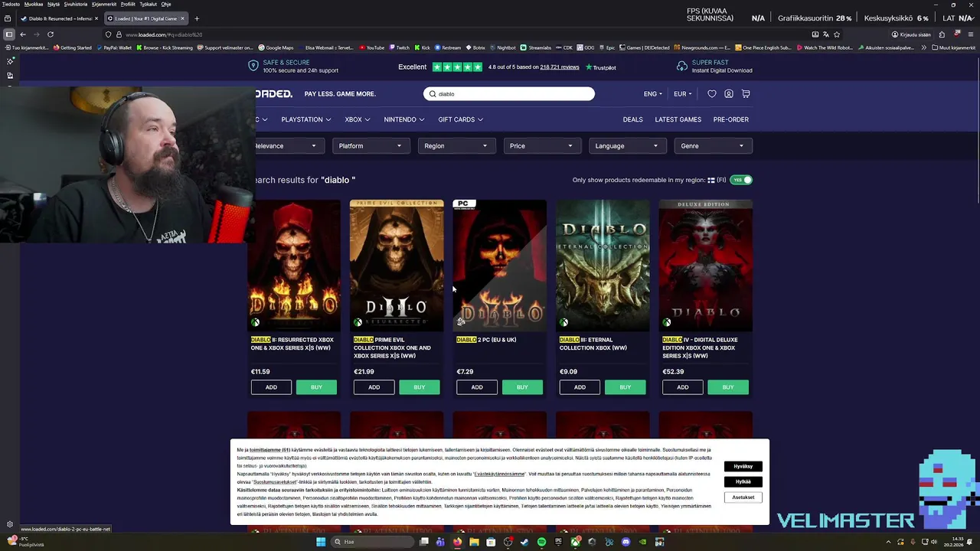Open Diablo IV Deluxe Edition cover thumbnail

706,266
